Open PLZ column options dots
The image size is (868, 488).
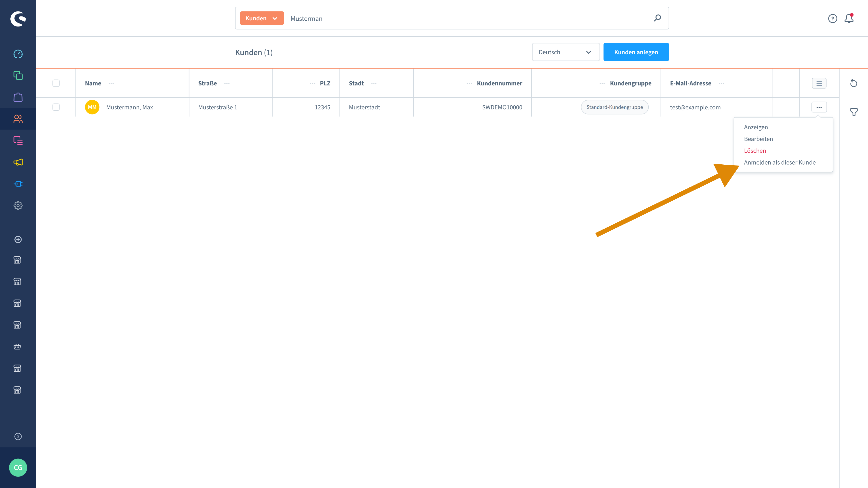[x=312, y=84]
